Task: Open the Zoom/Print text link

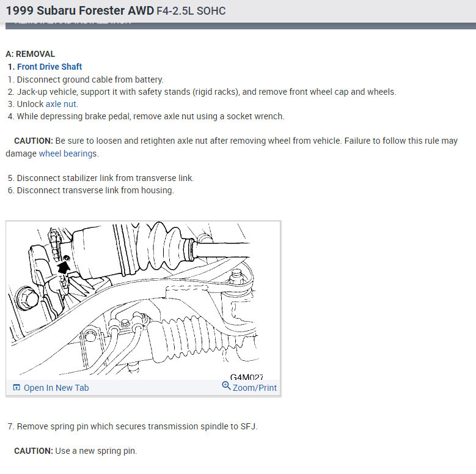Action: (x=254, y=388)
